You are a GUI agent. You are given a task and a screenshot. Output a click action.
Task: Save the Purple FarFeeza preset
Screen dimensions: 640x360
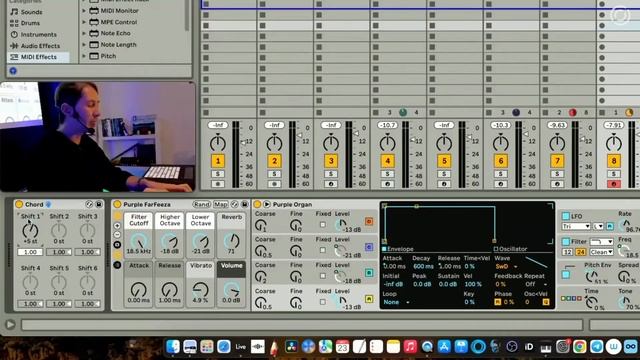244,204
